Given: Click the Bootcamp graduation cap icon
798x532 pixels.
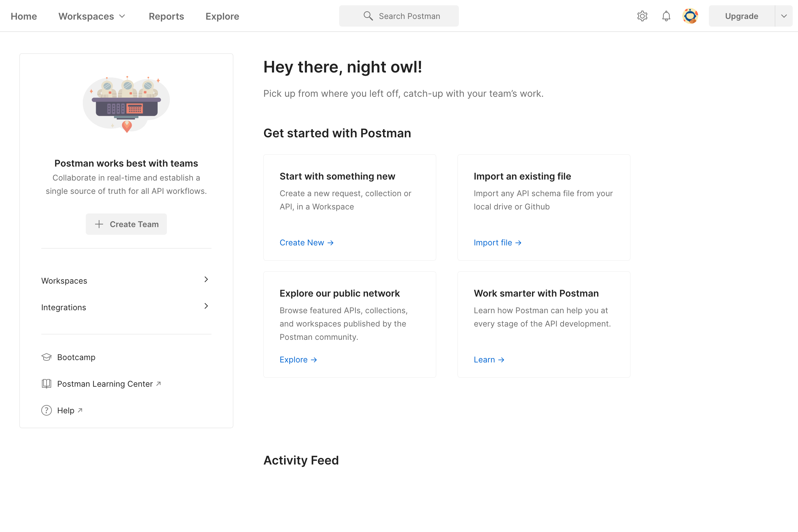Looking at the screenshot, I should point(47,357).
